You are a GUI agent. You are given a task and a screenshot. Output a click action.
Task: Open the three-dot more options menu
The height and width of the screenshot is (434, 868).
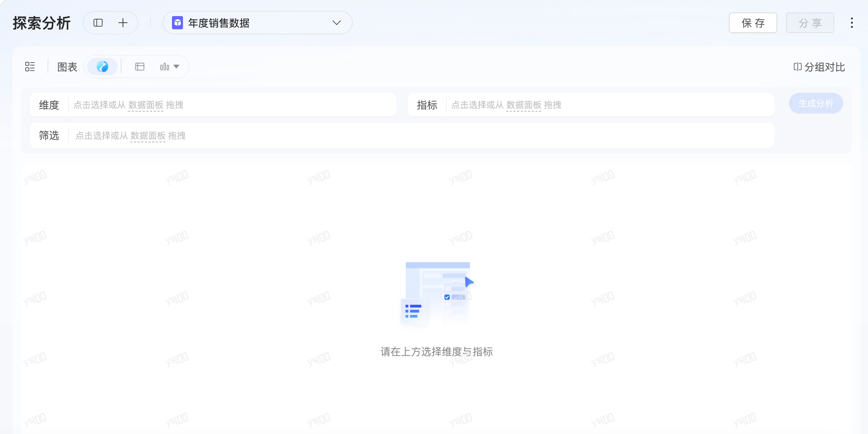point(852,23)
